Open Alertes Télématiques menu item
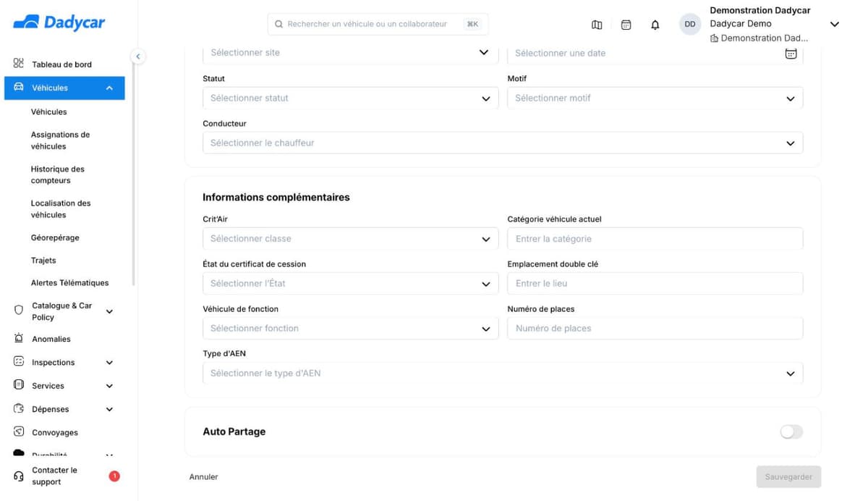The height and width of the screenshot is (501, 868). (x=69, y=282)
